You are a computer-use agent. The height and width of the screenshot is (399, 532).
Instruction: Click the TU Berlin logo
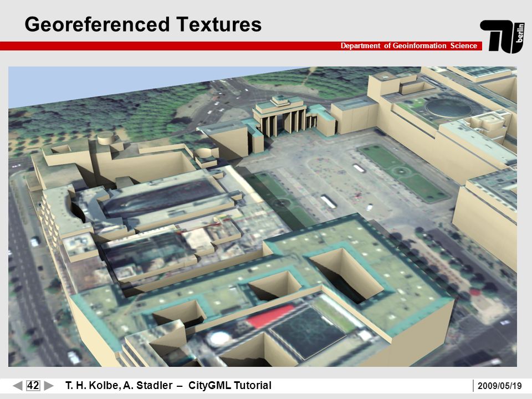tap(502, 37)
